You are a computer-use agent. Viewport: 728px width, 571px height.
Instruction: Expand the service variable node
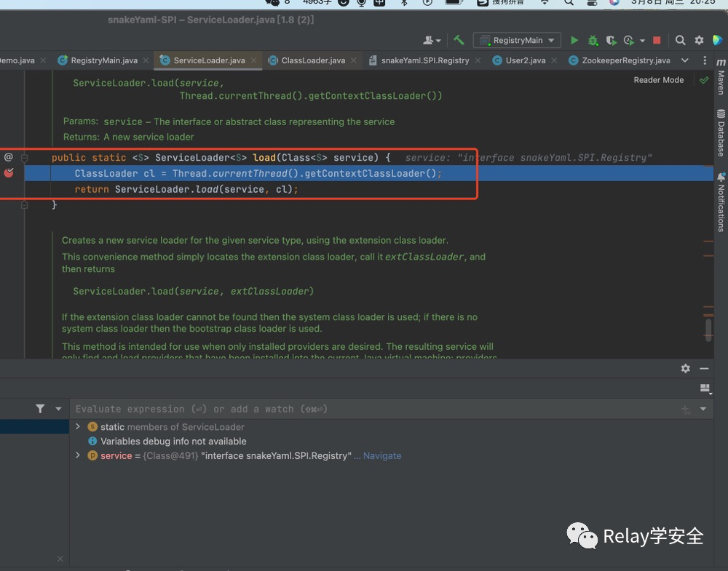[78, 455]
